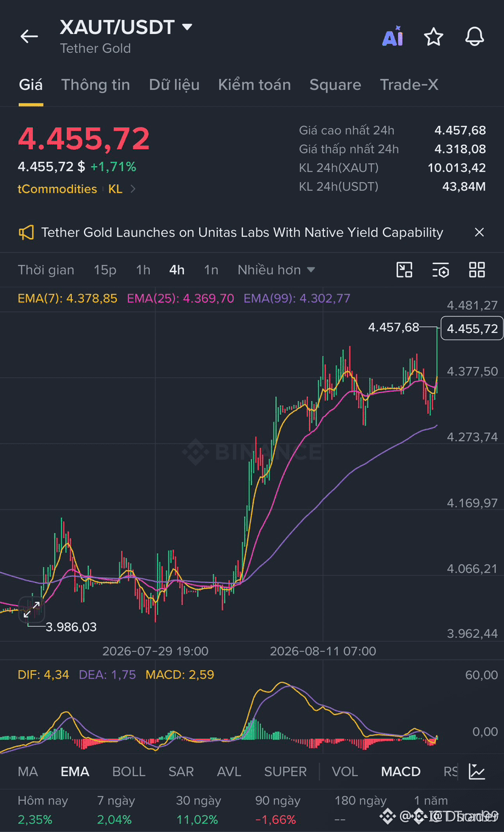Toggle the SUPER indicator
504x832 pixels.
285,772
